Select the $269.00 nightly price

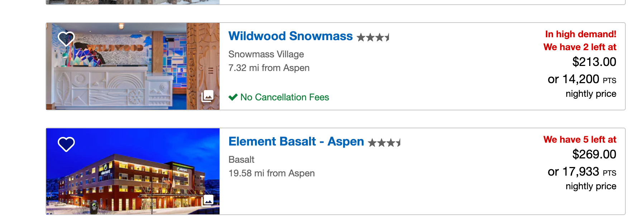pyautogui.click(x=594, y=154)
